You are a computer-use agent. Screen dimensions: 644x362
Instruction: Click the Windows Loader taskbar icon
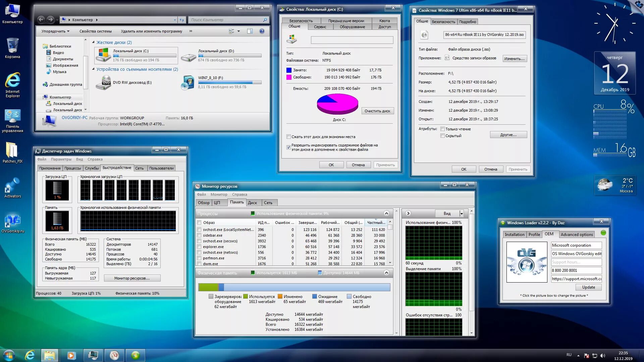pyautogui.click(x=136, y=355)
